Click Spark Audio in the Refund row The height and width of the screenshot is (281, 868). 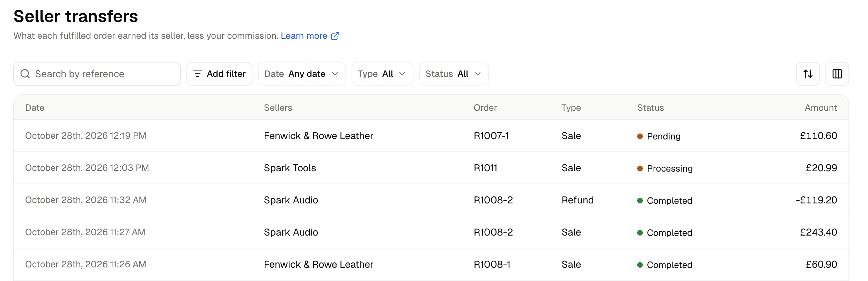click(291, 200)
